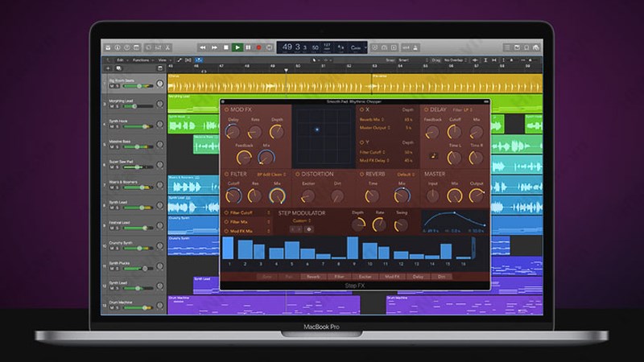Open the Functions menu in tracks area

coord(142,60)
